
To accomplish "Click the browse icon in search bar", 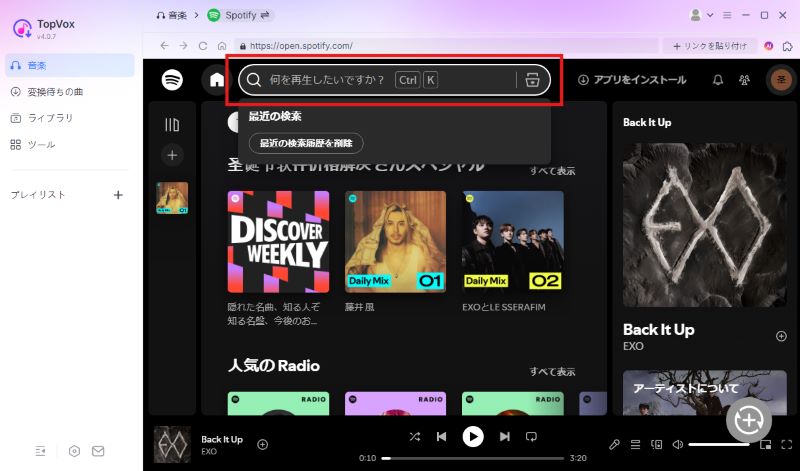I will coord(532,80).
